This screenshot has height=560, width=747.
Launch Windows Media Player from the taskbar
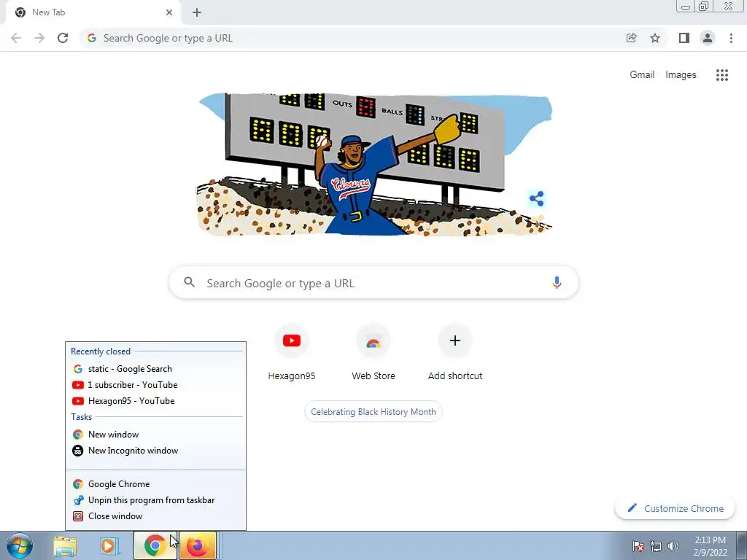[108, 546]
